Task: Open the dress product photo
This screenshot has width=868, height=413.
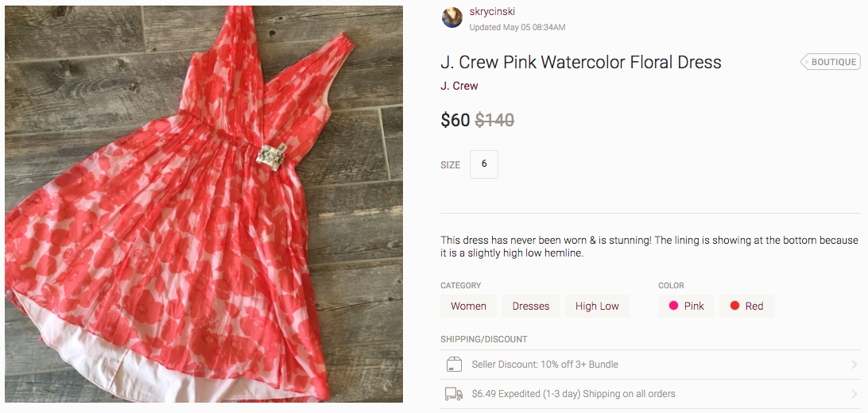Action: click(203, 204)
